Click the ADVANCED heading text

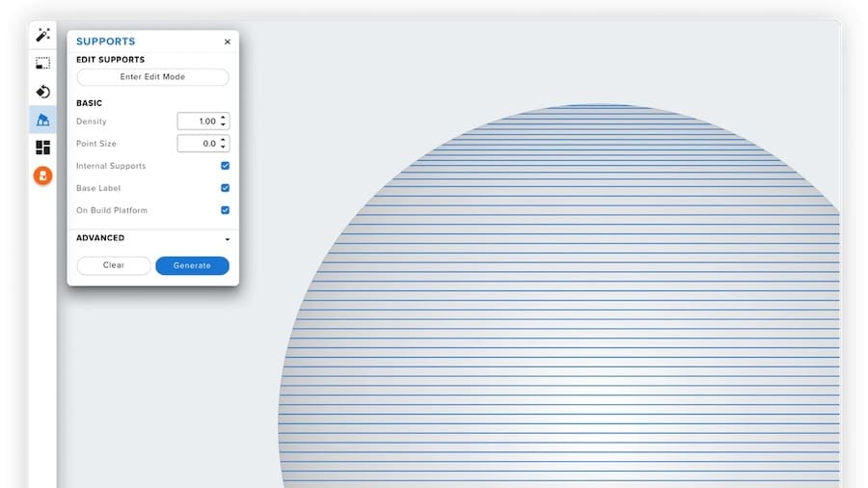[100, 238]
